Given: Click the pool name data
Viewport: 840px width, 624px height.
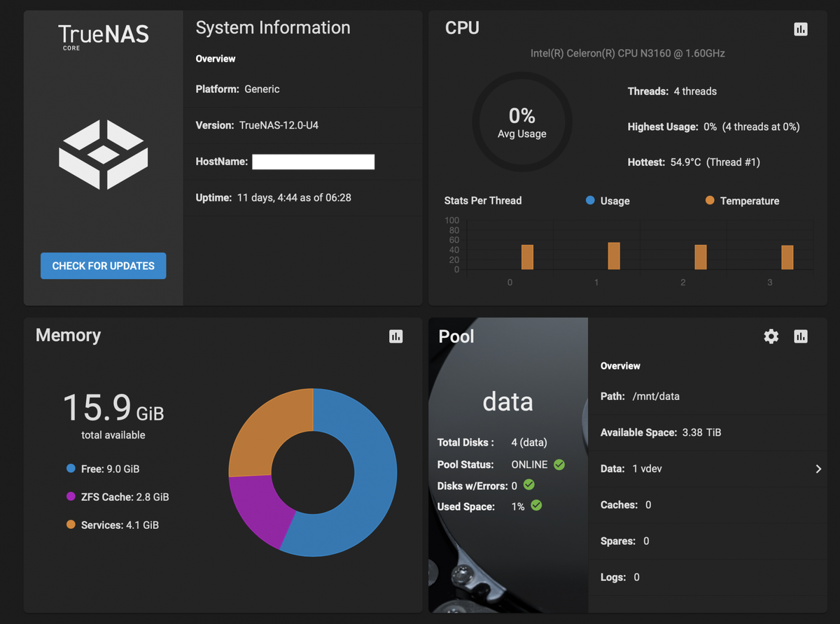Looking at the screenshot, I should [x=508, y=402].
